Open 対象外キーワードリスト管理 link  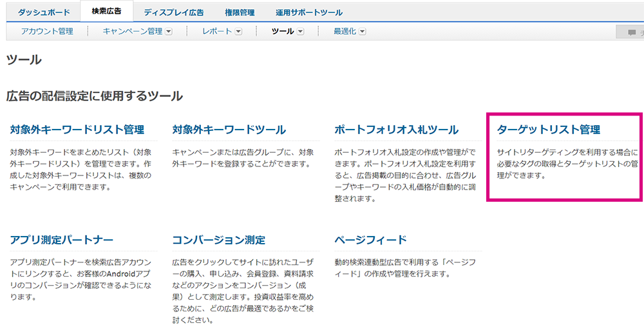coord(77,130)
